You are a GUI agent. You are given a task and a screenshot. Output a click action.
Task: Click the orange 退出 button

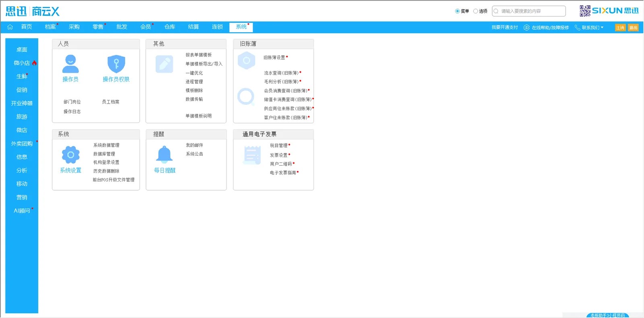point(634,27)
